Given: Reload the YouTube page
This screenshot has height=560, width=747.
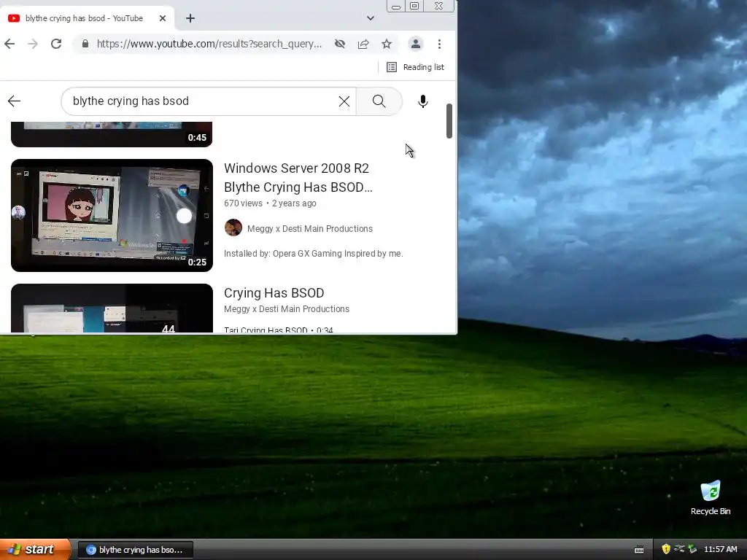Looking at the screenshot, I should coord(56,44).
